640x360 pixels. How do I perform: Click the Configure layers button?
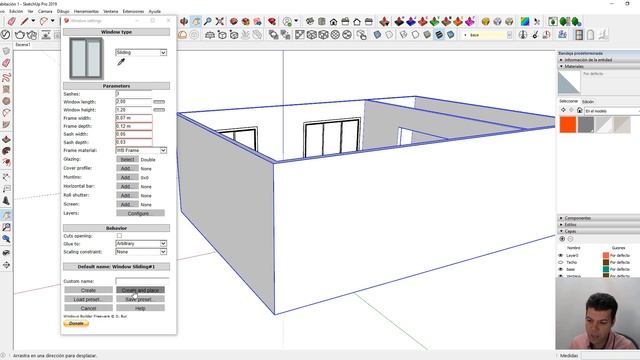pyautogui.click(x=140, y=213)
